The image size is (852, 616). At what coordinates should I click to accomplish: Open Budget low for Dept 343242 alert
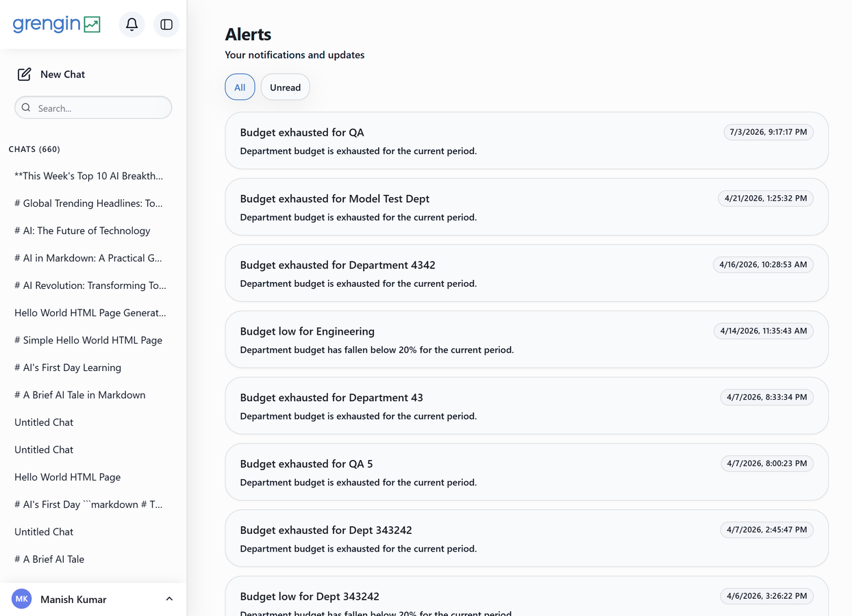click(x=527, y=596)
